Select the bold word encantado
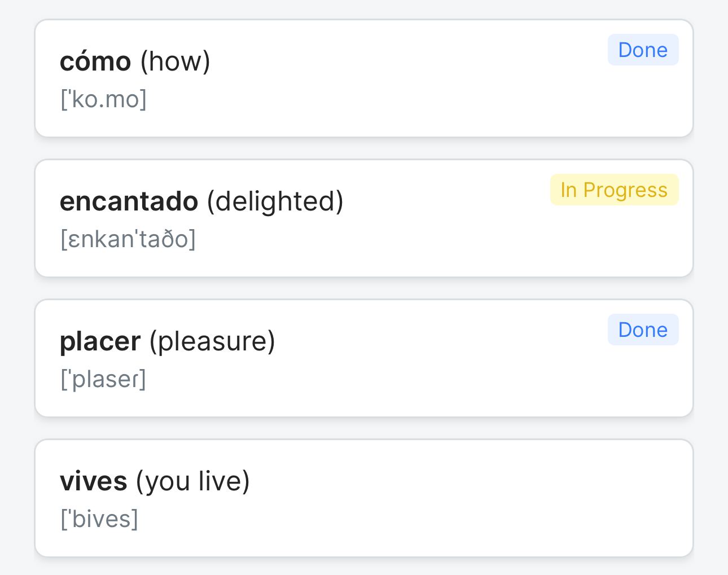 pyautogui.click(x=129, y=201)
